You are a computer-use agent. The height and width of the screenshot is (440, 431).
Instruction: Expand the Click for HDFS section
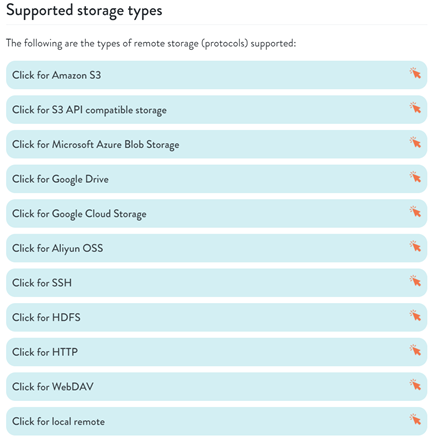click(x=216, y=318)
